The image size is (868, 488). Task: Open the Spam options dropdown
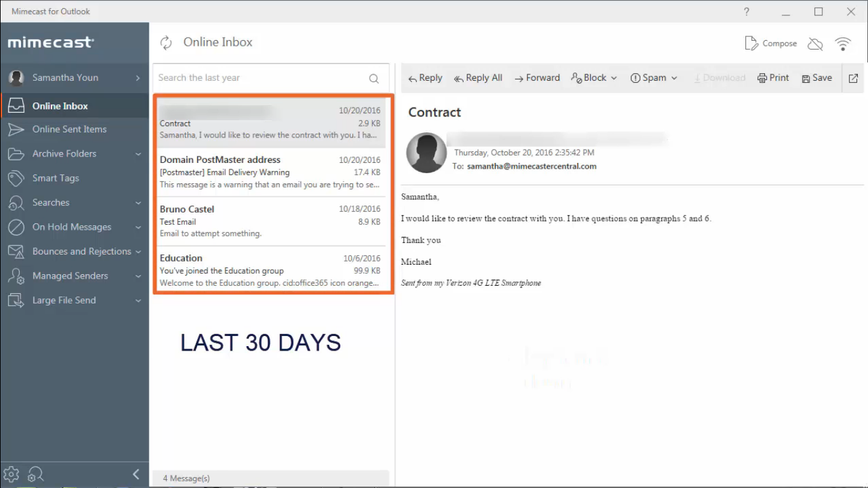pyautogui.click(x=654, y=77)
